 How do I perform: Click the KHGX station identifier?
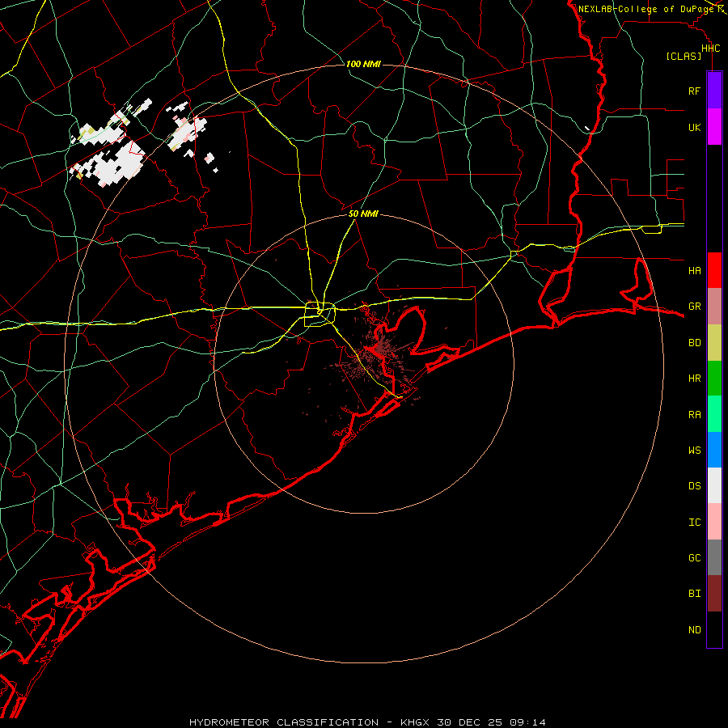(416, 722)
